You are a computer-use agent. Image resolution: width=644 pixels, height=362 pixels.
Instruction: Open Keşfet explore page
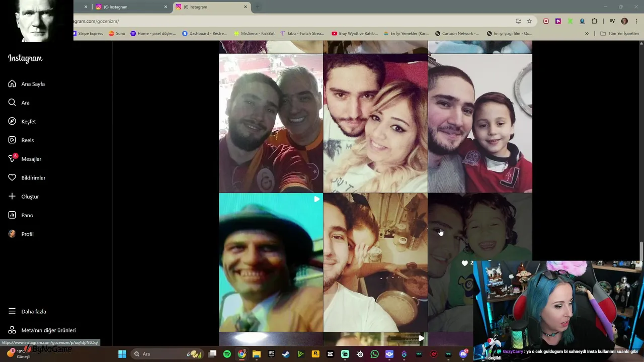(x=22, y=121)
